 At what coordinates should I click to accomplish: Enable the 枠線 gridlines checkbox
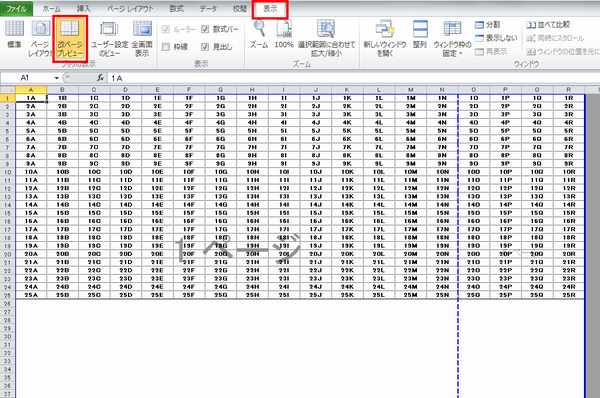[x=166, y=47]
